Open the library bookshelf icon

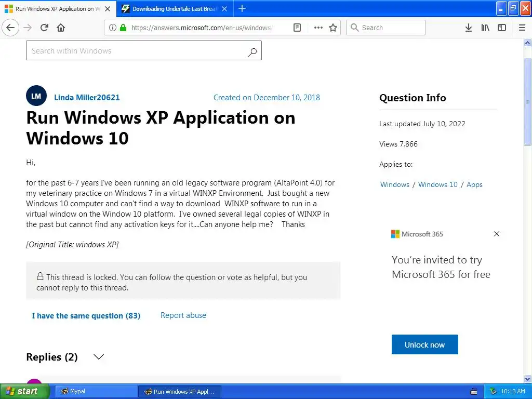pyautogui.click(x=485, y=28)
